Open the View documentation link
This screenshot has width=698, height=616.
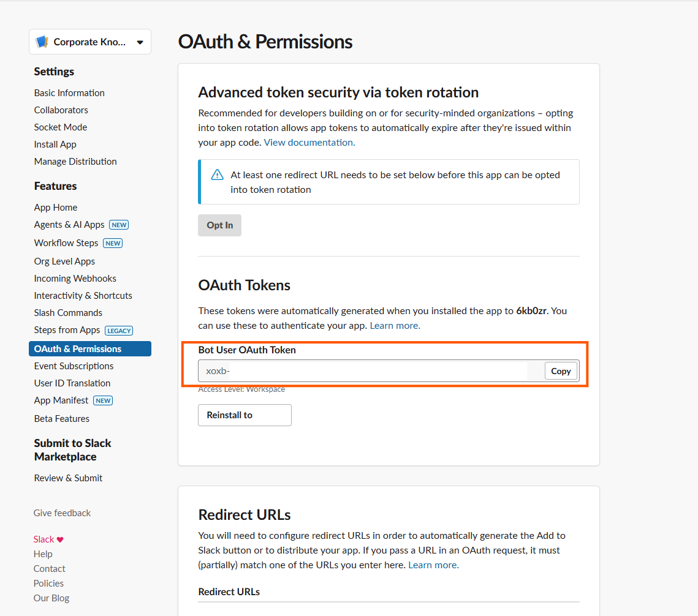click(309, 143)
